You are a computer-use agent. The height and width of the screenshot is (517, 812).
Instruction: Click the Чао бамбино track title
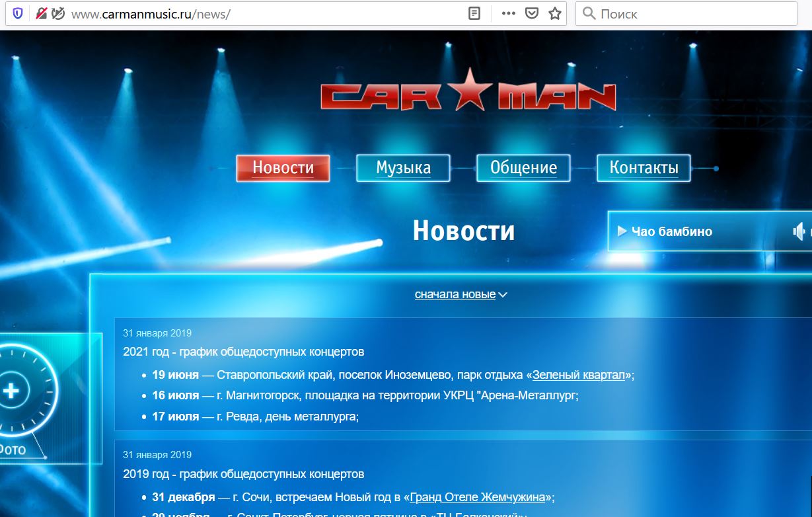(x=672, y=231)
